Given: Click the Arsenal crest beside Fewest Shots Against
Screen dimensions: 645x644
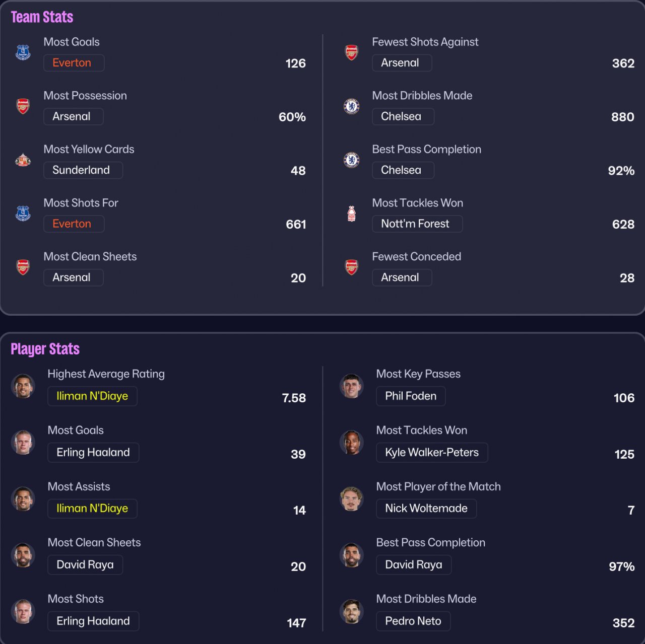Looking at the screenshot, I should tap(352, 52).
